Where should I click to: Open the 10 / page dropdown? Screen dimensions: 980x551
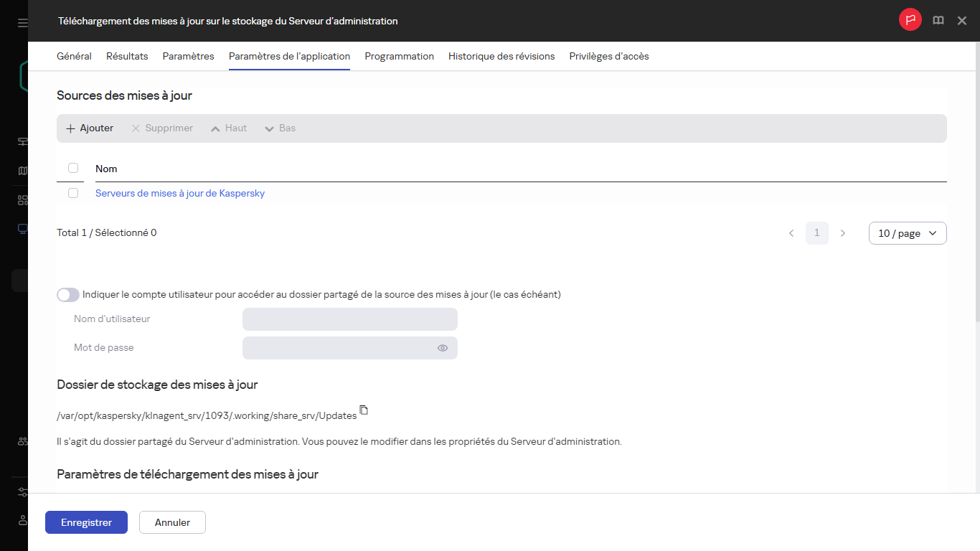click(908, 233)
